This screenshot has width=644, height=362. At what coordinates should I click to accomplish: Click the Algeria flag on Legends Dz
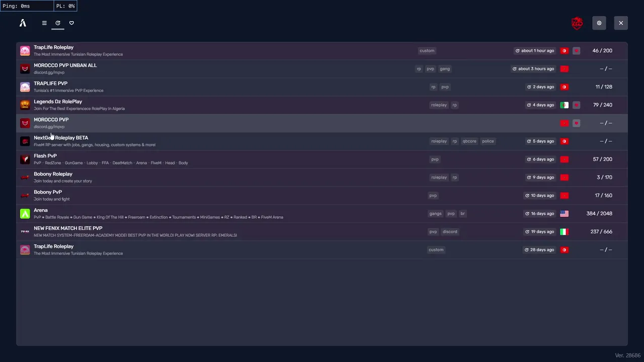pyautogui.click(x=565, y=105)
